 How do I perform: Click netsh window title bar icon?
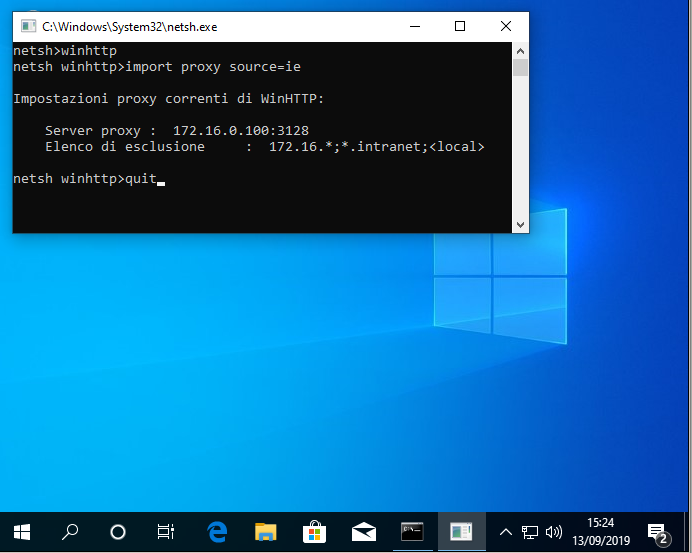click(28, 26)
